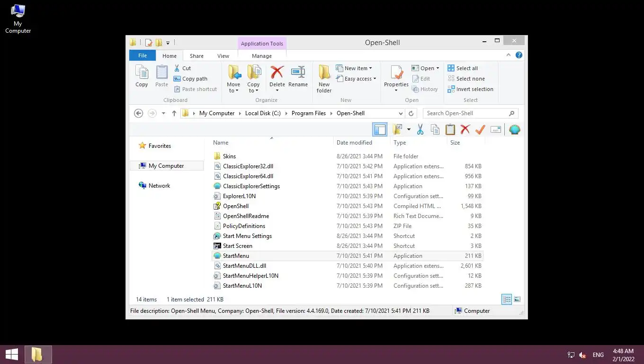Image resolution: width=644 pixels, height=364 pixels.
Task: Select the StartMenuDLL.dll file
Action: (240, 266)
